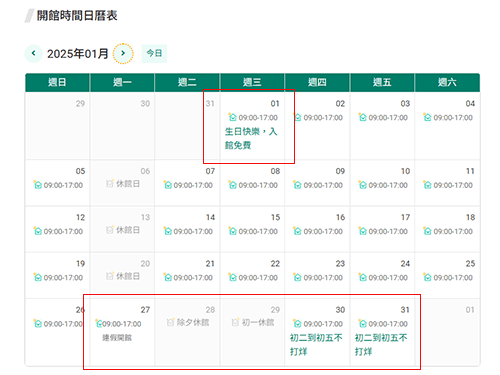This screenshot has height=375, width=500.
Task: Select the 週五 column header
Action: tap(382, 82)
